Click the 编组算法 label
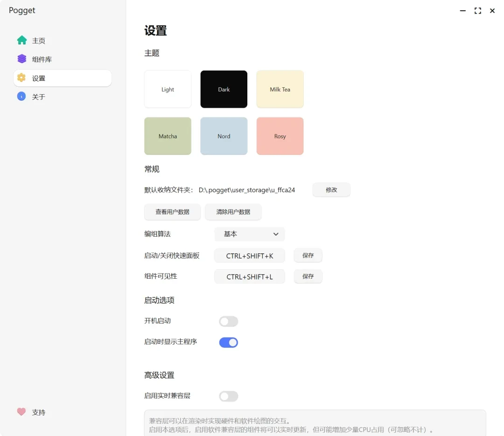 158,234
